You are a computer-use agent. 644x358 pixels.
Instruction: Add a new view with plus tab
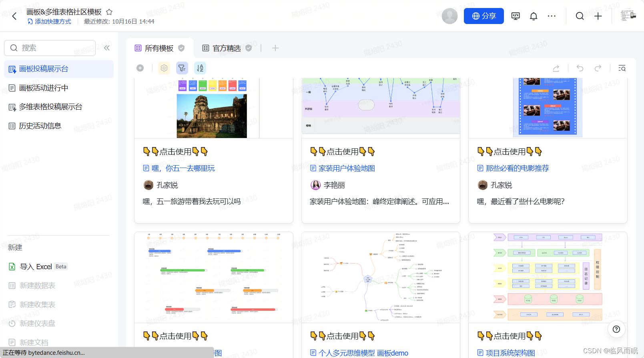point(275,48)
